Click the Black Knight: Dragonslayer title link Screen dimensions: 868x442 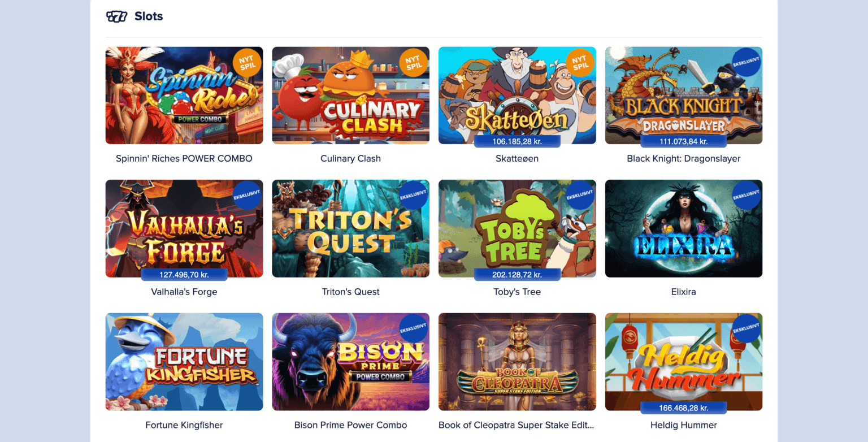(x=684, y=159)
